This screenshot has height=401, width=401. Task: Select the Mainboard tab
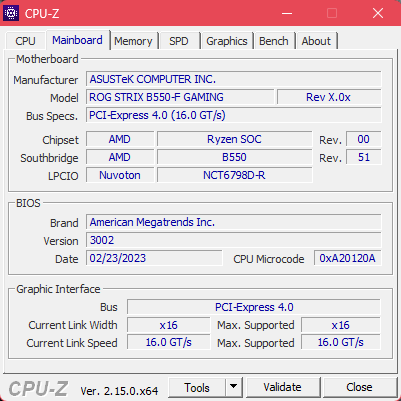(78, 40)
